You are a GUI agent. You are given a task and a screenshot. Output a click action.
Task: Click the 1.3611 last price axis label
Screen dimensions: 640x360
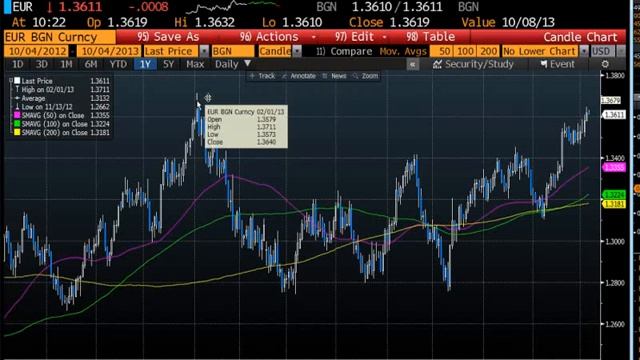614,115
